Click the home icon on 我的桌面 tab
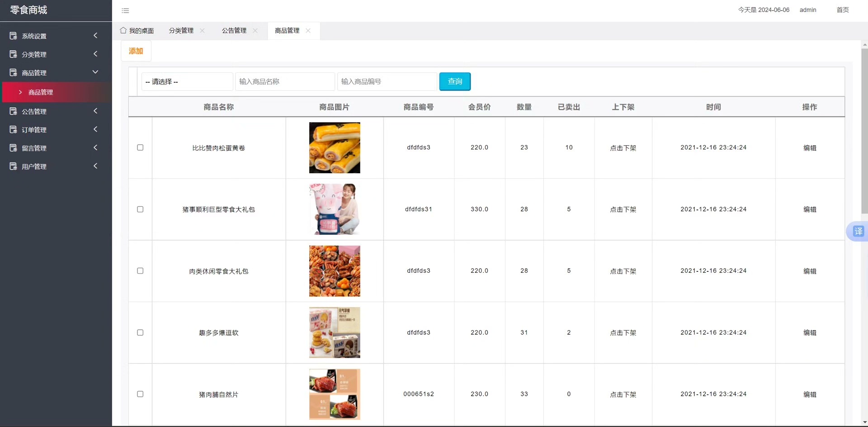 (x=123, y=30)
